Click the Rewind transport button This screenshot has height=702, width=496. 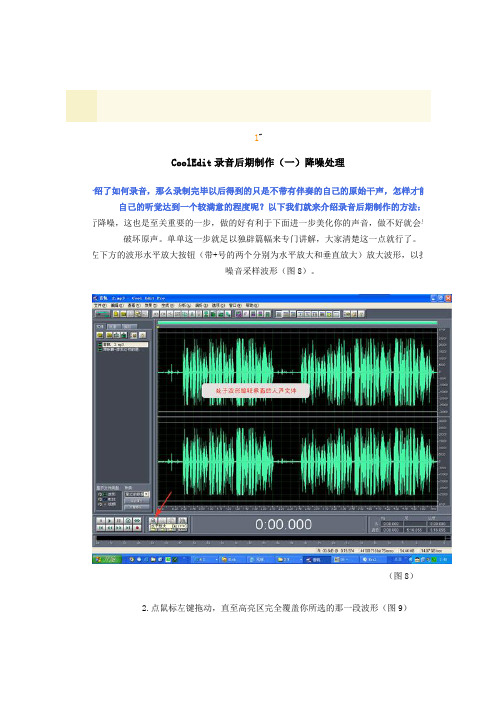pyautogui.click(x=110, y=528)
